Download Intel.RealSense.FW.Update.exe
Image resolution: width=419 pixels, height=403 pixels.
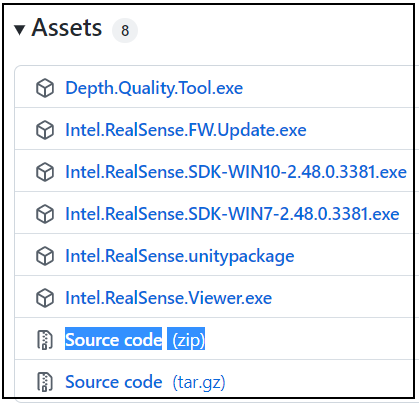(x=186, y=130)
